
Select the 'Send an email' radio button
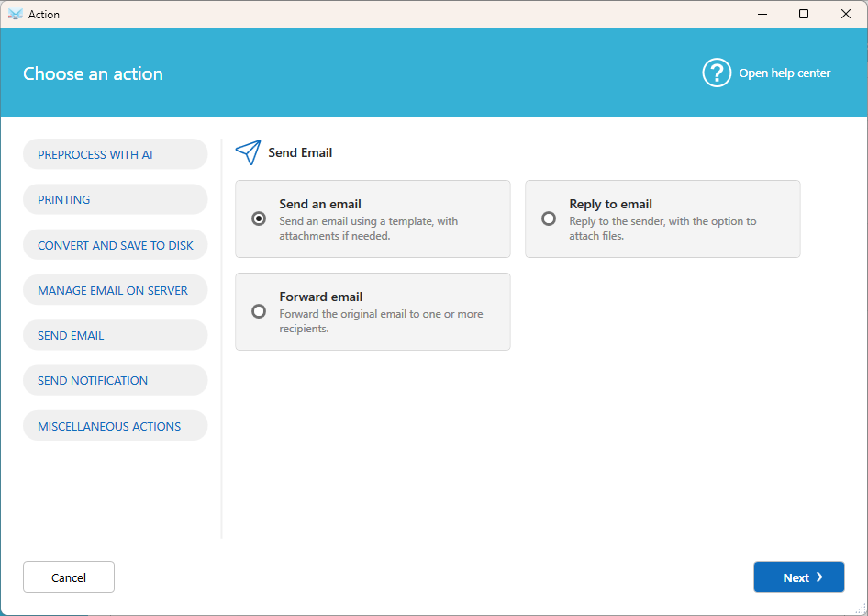[259, 218]
